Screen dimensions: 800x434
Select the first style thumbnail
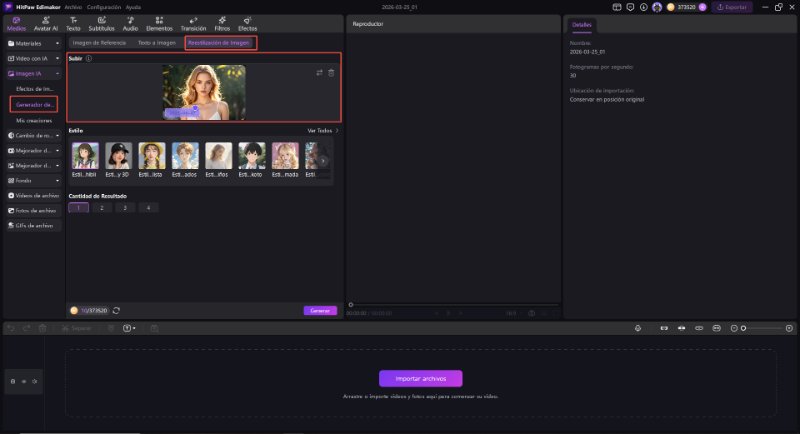[x=85, y=156]
